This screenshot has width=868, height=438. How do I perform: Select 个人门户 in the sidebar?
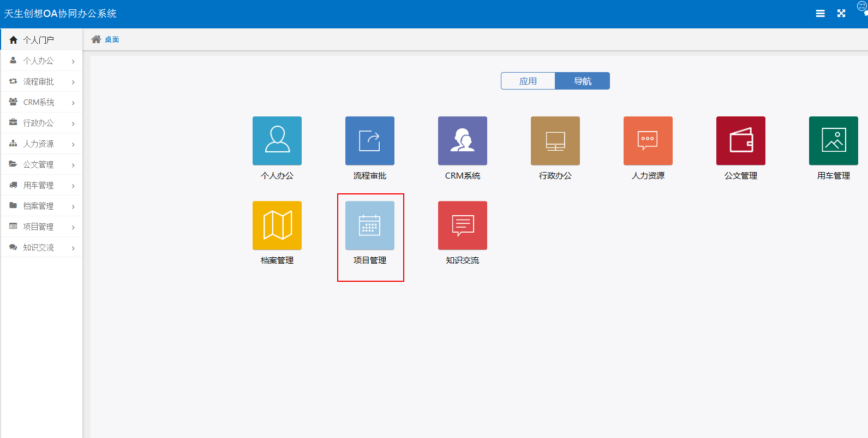click(38, 40)
